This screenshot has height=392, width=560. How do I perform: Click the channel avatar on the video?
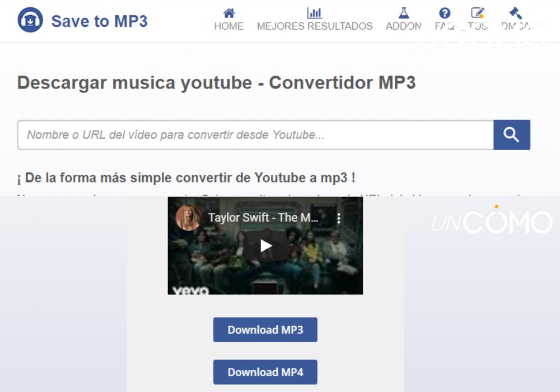click(188, 218)
